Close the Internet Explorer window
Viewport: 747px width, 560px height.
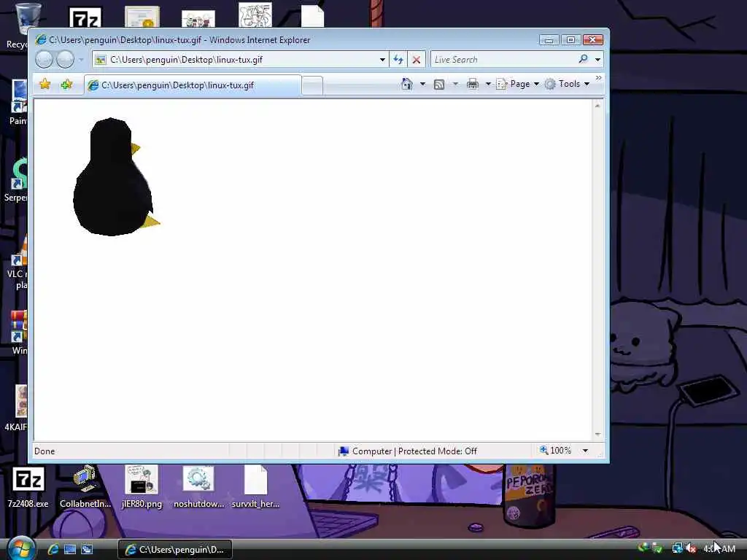coord(592,40)
